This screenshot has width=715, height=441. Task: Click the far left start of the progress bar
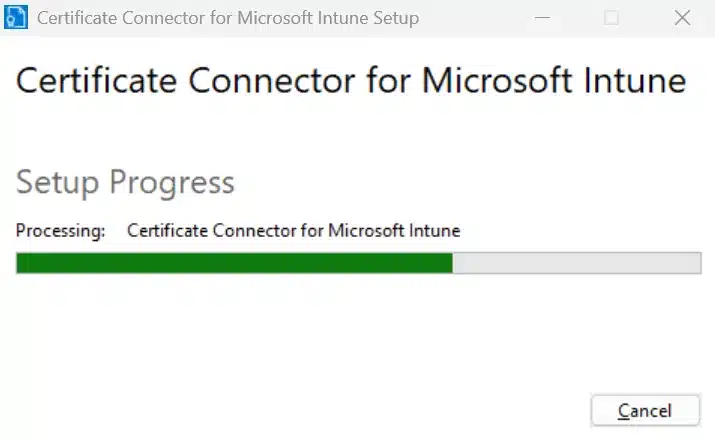pos(21,263)
